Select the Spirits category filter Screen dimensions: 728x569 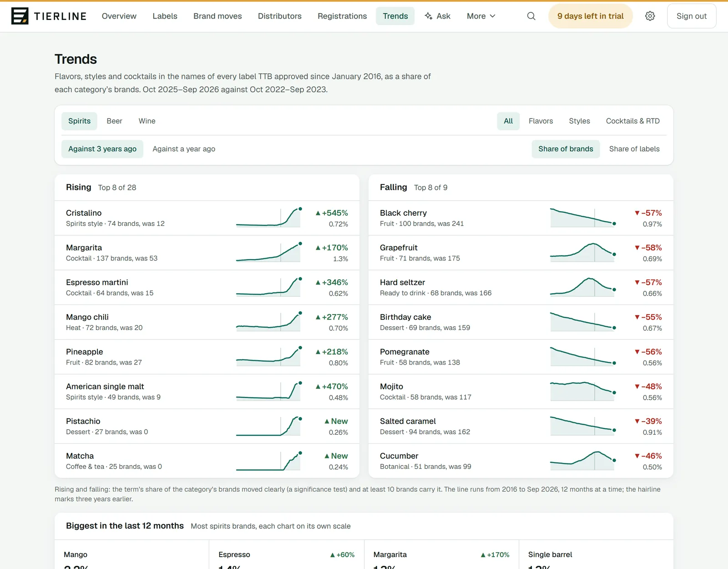tap(79, 121)
